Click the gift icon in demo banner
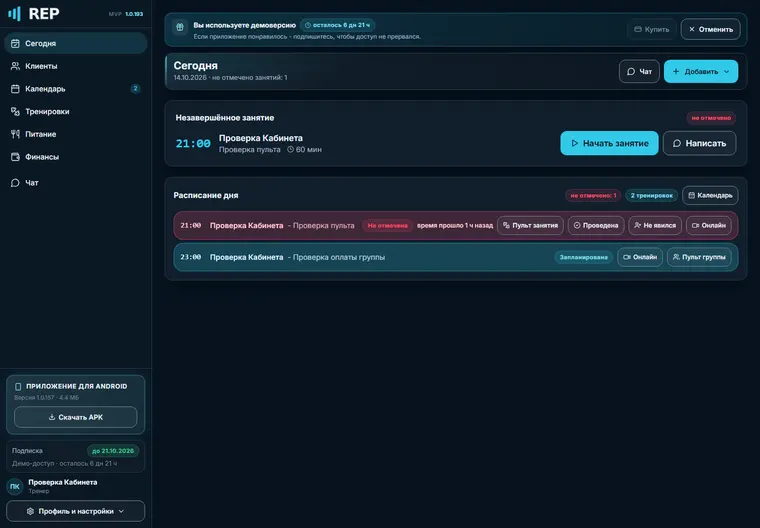The width and height of the screenshot is (760, 528). 180,27
